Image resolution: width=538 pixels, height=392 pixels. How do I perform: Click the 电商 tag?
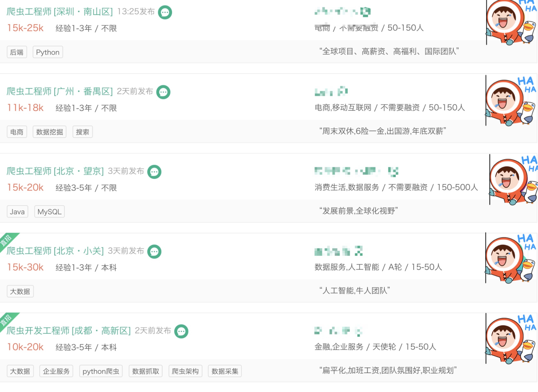[x=17, y=132]
